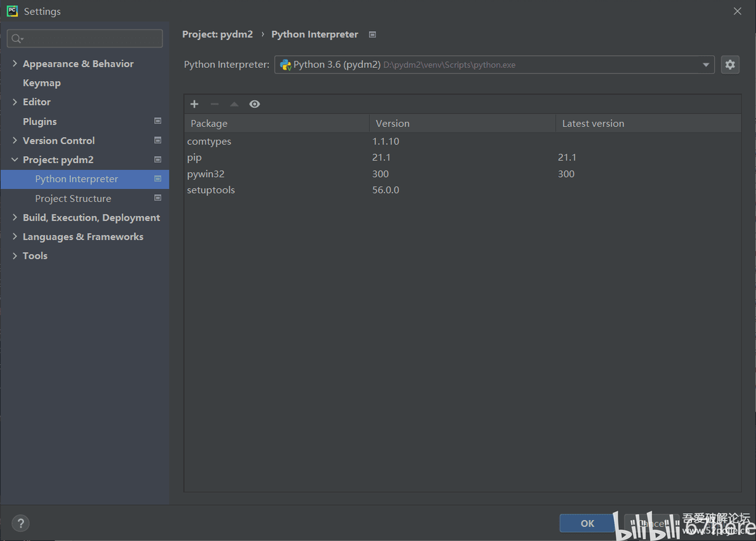
Task: Click project icon beside Project Structure
Action: point(158,198)
